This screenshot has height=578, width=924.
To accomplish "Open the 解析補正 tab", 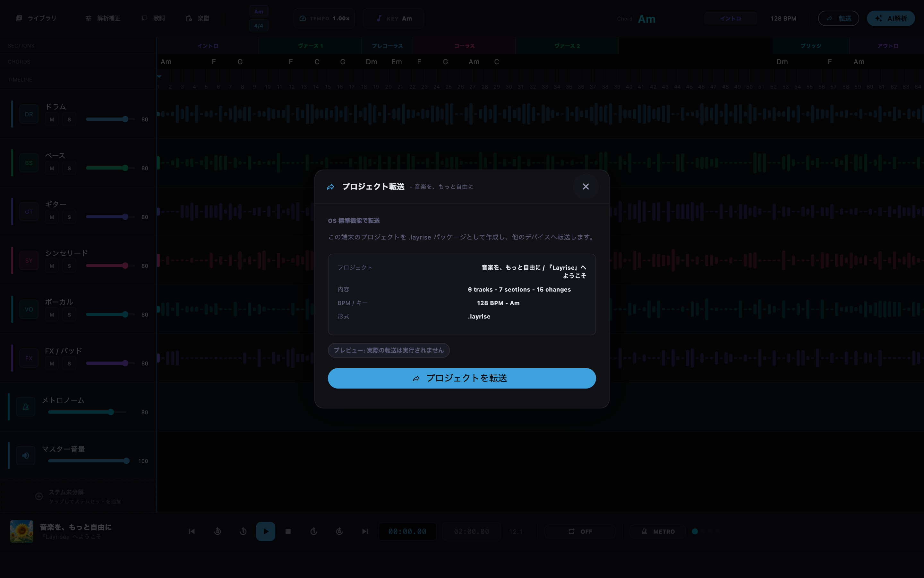I will [103, 18].
